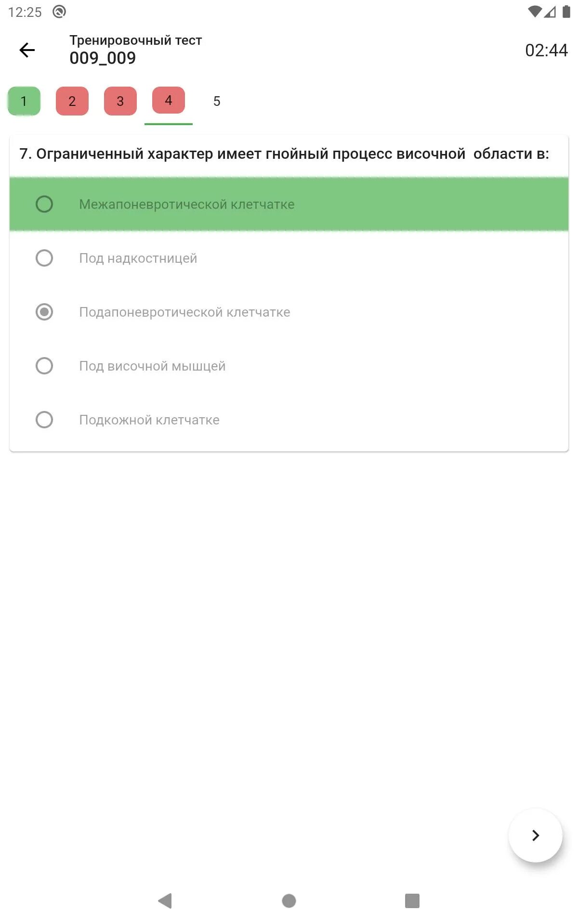
Task: Select Подапоневротической клетчатке radio button
Action: pyautogui.click(x=44, y=312)
